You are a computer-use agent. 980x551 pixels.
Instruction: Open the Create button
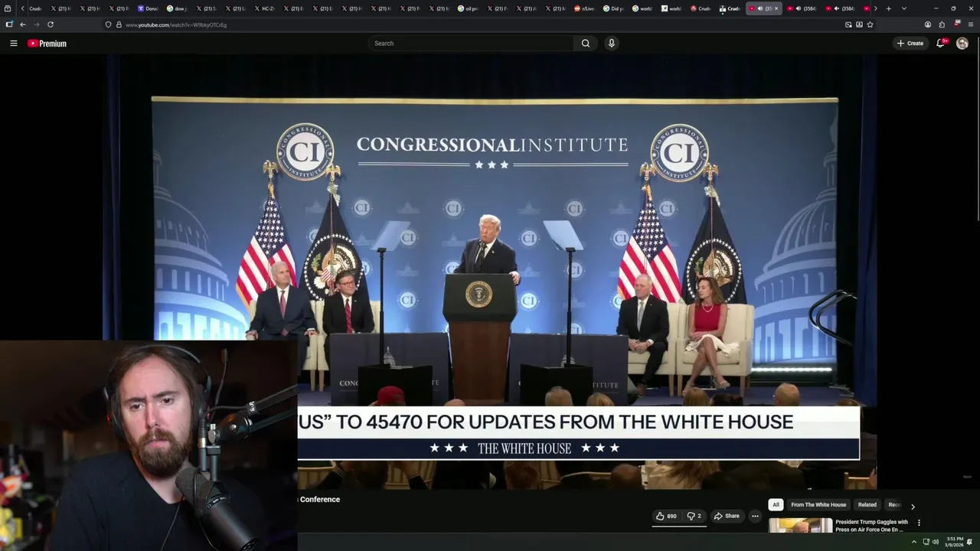click(910, 44)
